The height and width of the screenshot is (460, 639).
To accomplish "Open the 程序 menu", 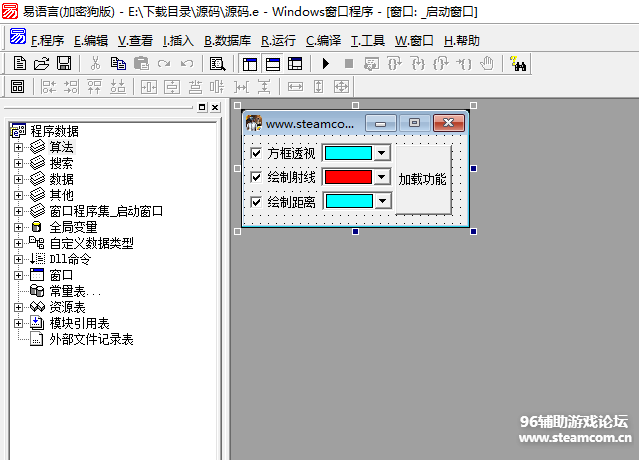I will (47, 41).
